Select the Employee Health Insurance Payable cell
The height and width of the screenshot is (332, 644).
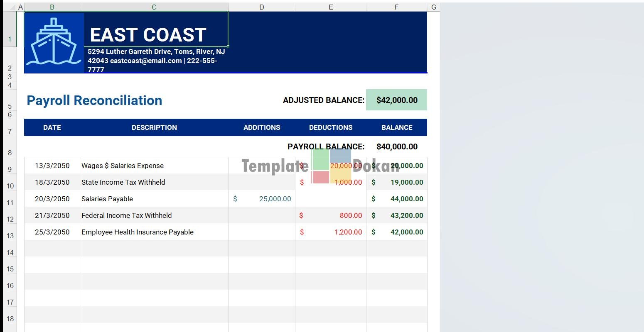(138, 232)
